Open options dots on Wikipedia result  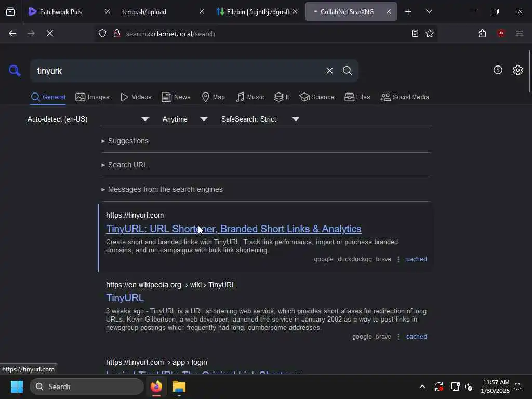click(398, 337)
